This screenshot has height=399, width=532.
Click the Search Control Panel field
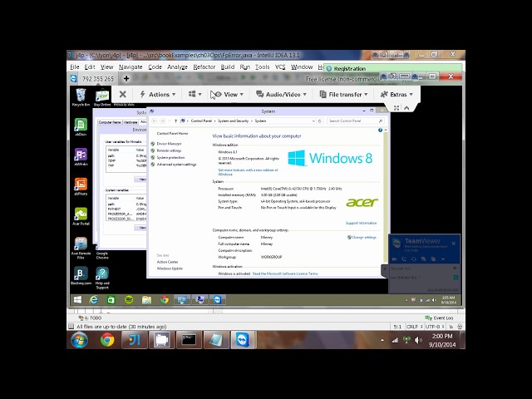(x=355, y=121)
